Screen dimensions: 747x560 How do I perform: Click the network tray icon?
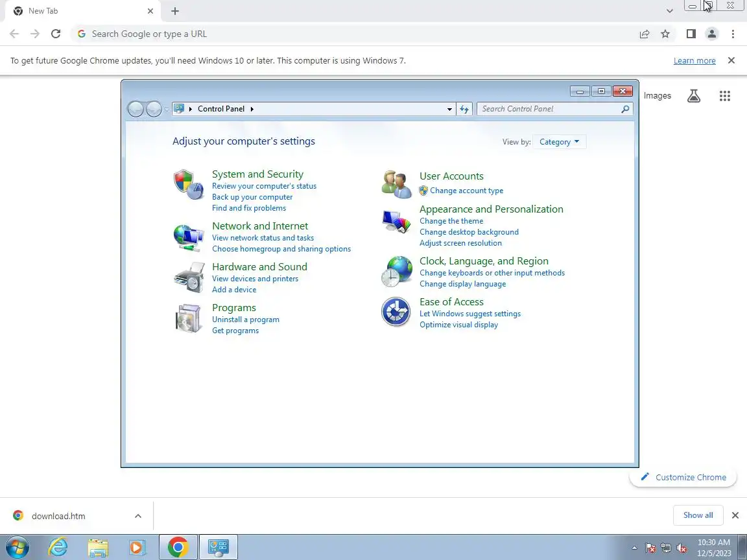click(666, 548)
